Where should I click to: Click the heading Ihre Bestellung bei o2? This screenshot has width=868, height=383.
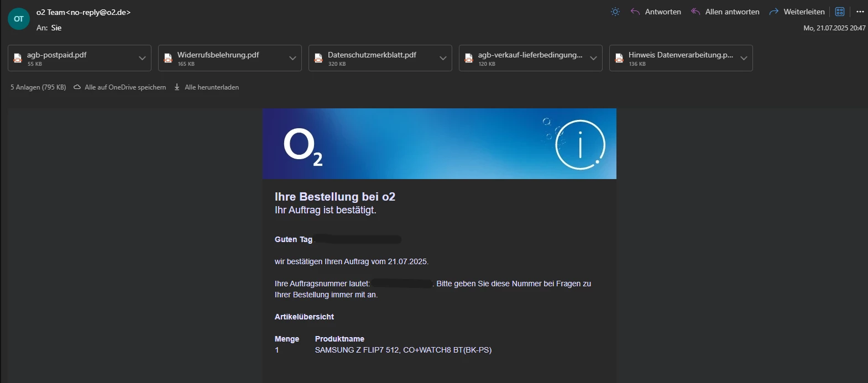335,197
